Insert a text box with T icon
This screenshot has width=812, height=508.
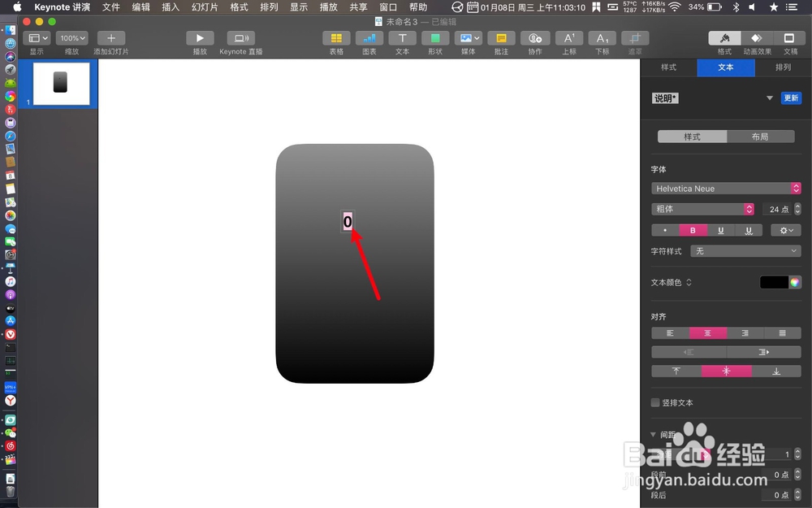[x=403, y=38]
